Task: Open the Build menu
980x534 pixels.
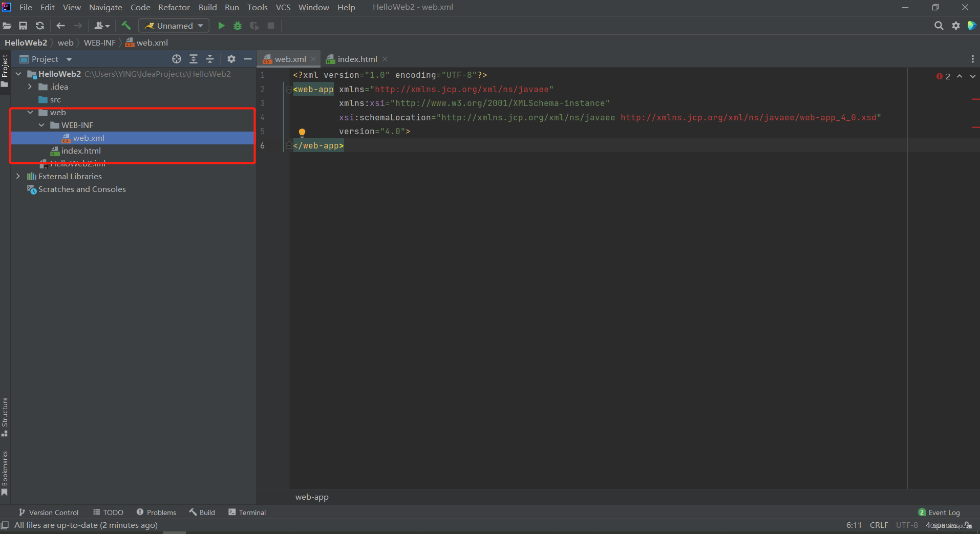Action: (x=207, y=7)
